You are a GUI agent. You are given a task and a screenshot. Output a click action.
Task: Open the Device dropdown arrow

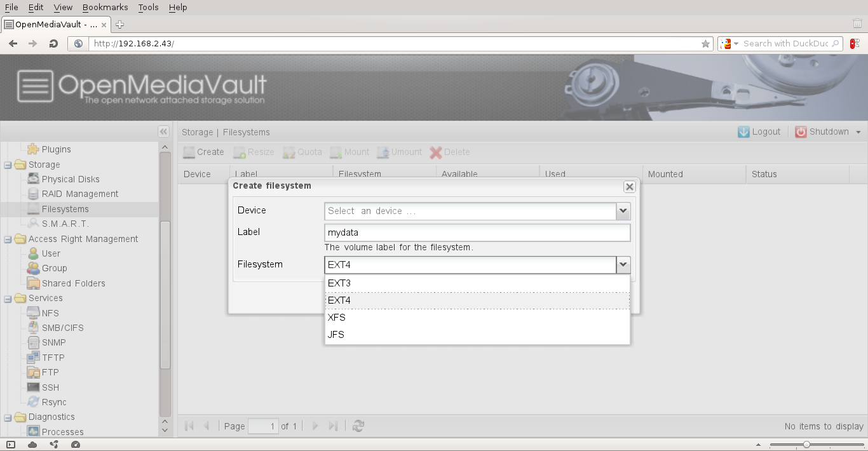tap(623, 211)
